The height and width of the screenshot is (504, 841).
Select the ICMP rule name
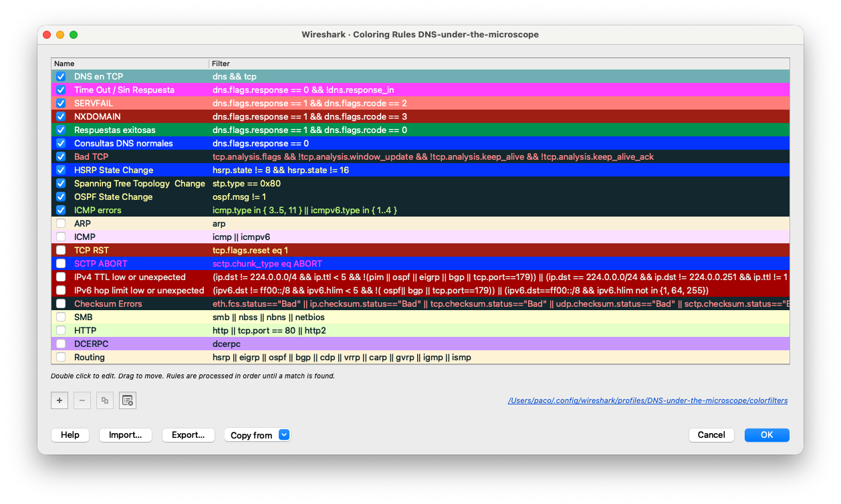85,237
